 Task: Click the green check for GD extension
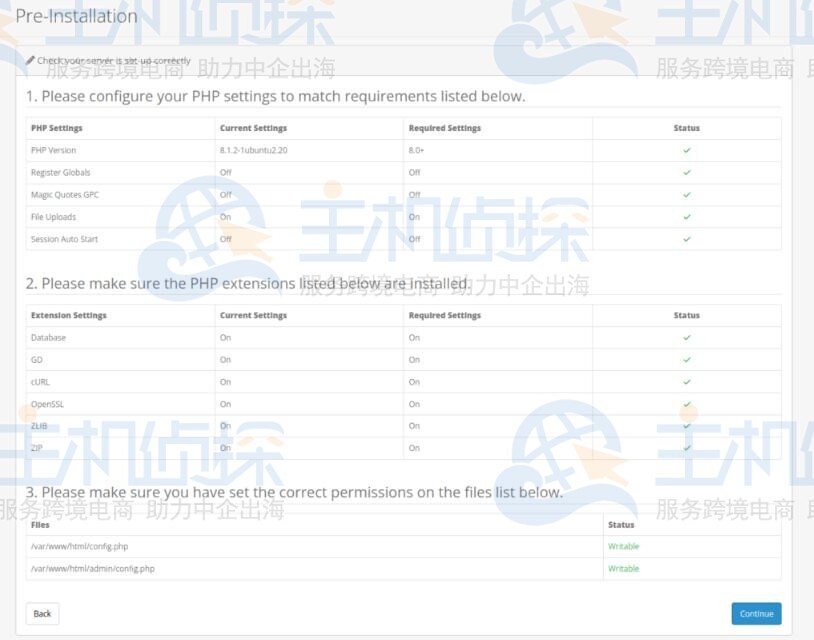pyautogui.click(x=686, y=359)
